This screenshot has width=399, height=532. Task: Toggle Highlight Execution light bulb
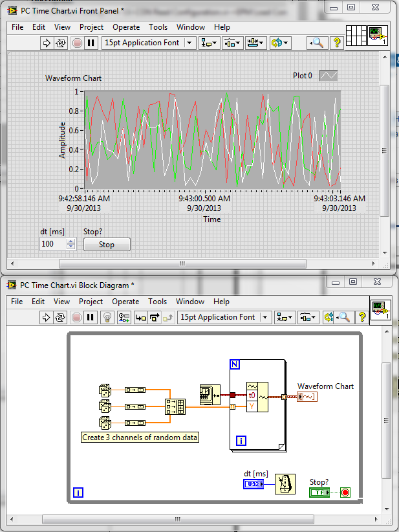click(x=107, y=318)
